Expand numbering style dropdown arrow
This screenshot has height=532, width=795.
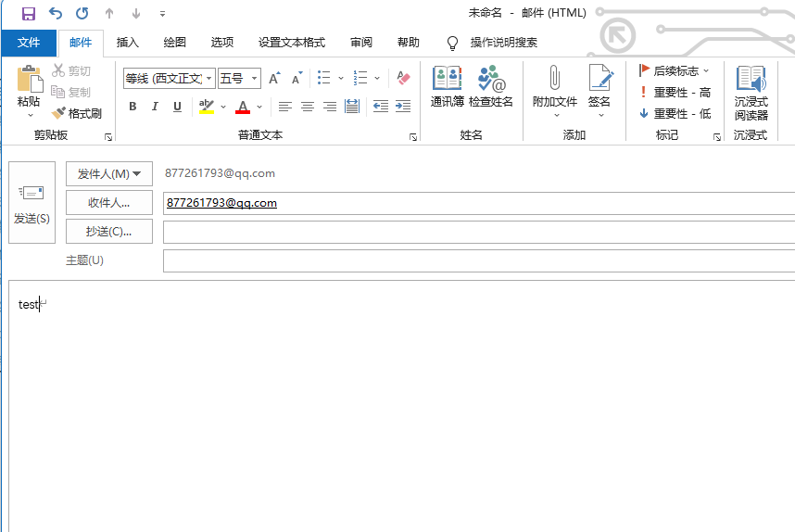tap(377, 78)
